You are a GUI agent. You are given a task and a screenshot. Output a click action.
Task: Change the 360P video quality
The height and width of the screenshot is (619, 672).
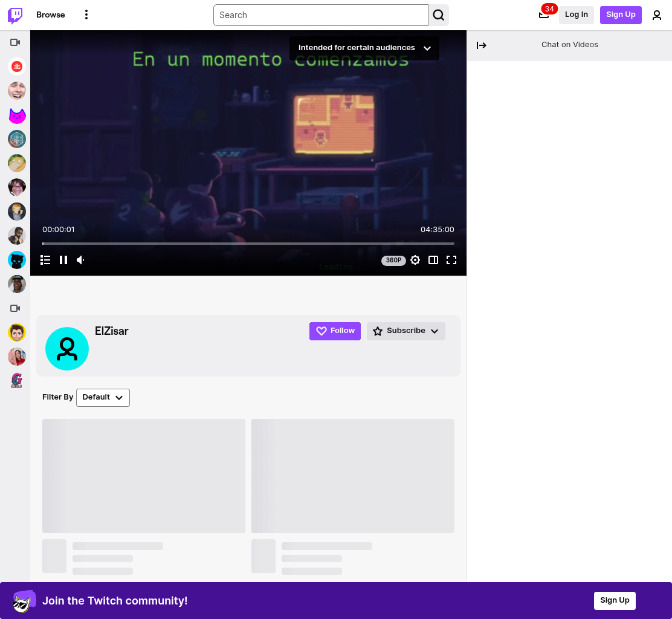point(393,260)
